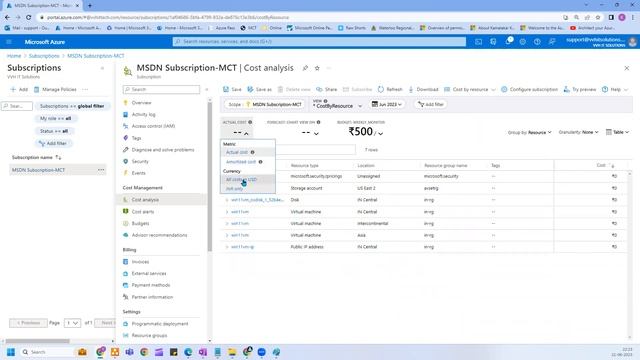The image size is (640, 360).
Task: Open the ₹500 budget dropdown
Action: click(380, 133)
